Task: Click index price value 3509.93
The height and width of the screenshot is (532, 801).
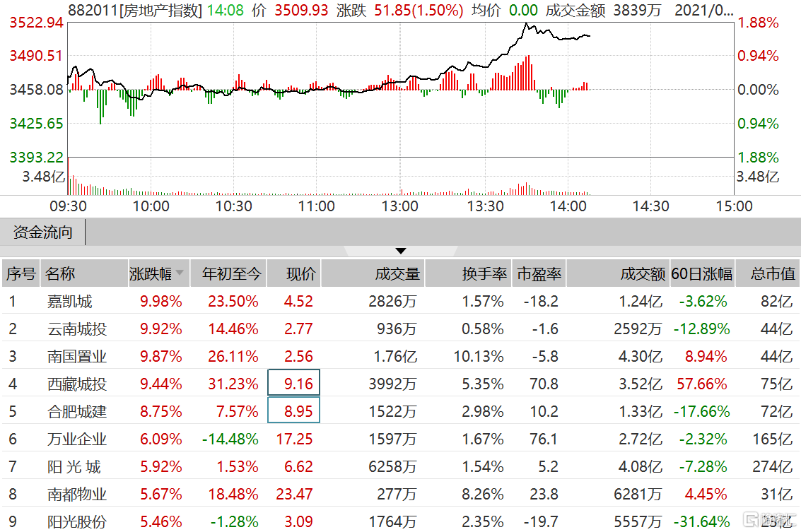Action: click(x=301, y=10)
